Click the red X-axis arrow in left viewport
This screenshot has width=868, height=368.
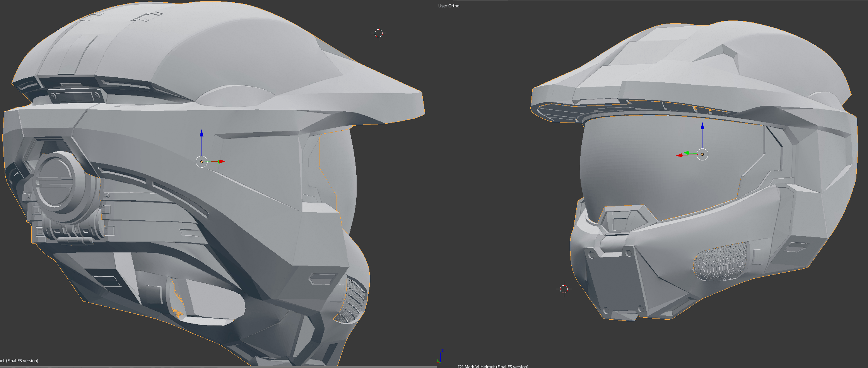click(x=222, y=162)
